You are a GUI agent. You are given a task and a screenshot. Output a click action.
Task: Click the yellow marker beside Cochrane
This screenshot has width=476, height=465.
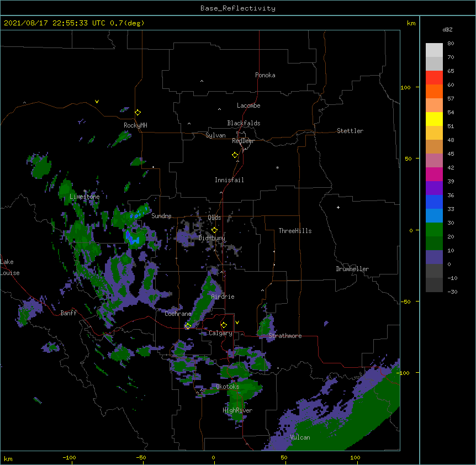pyautogui.click(x=188, y=326)
